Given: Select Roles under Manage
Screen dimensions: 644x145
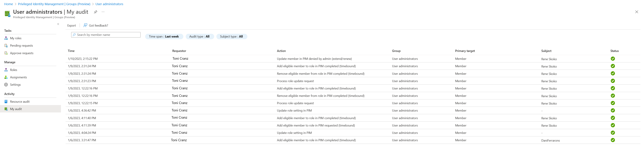Looking at the screenshot, I should point(14,70).
